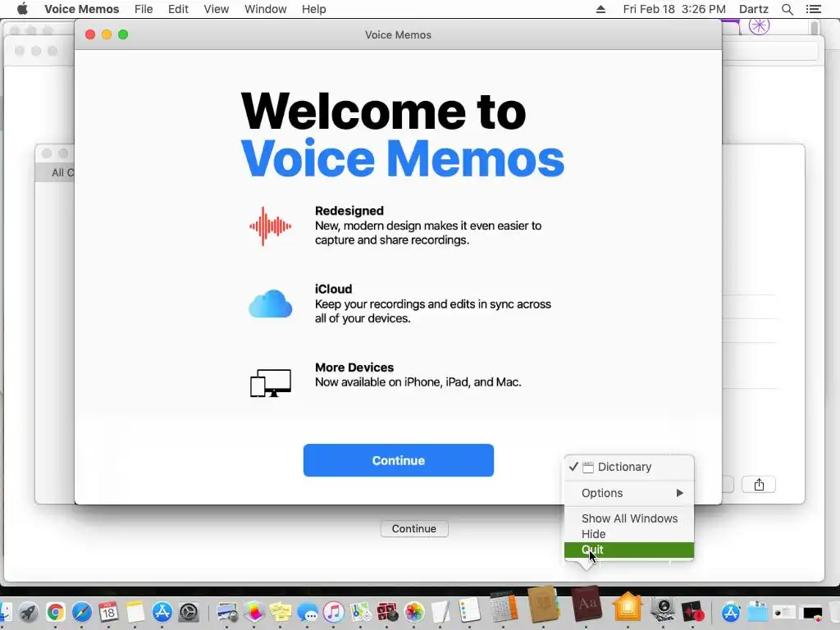Click the blue Continue button

click(x=398, y=460)
